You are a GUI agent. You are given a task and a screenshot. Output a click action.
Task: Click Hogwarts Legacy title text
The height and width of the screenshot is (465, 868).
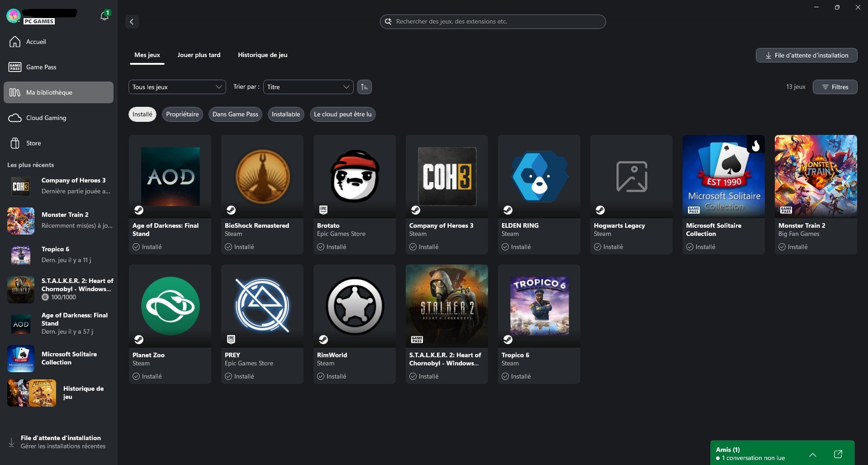pos(619,225)
